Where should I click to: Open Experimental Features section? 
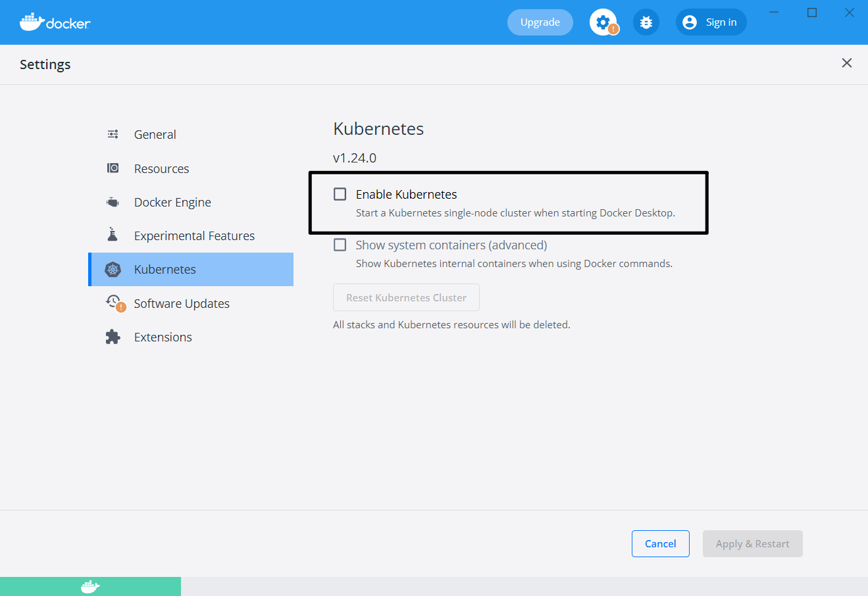191,236
